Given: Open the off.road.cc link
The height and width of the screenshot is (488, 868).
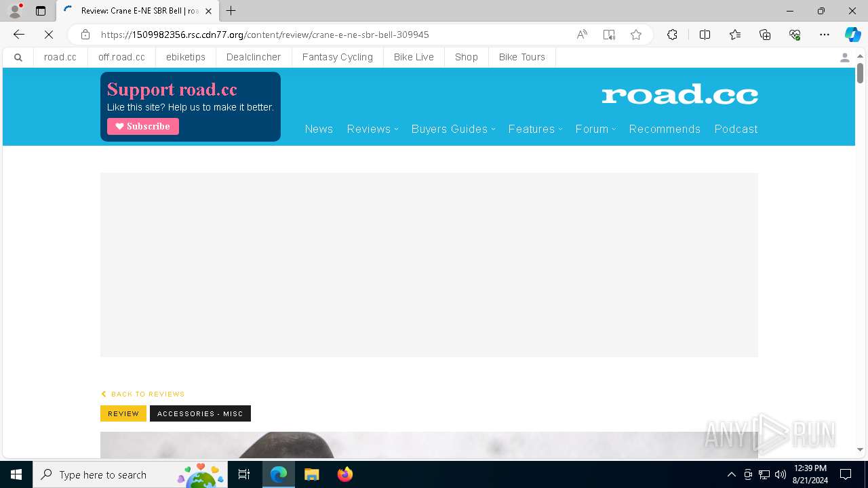Looking at the screenshot, I should 121,57.
